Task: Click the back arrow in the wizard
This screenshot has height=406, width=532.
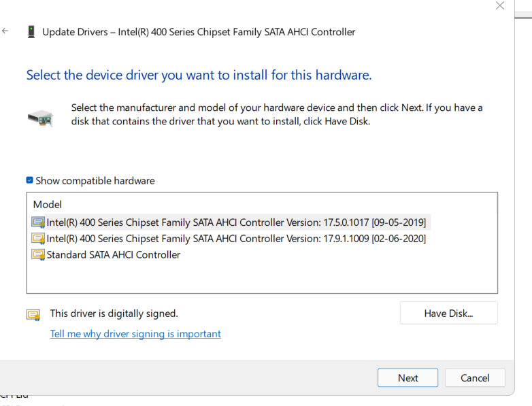Action: (x=5, y=31)
